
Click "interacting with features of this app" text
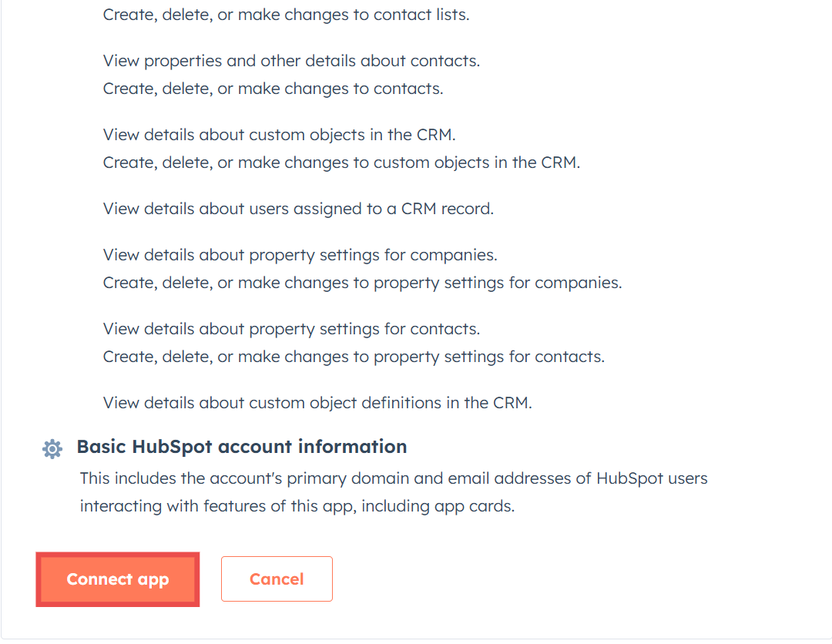click(x=216, y=506)
